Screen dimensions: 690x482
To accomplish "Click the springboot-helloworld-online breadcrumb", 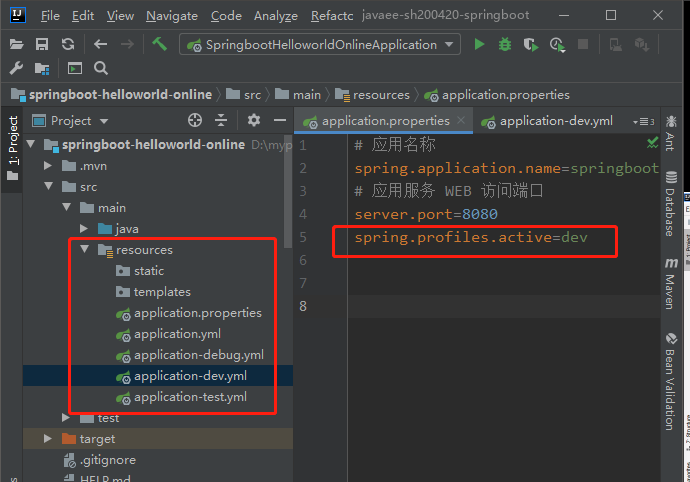I will tap(112, 95).
